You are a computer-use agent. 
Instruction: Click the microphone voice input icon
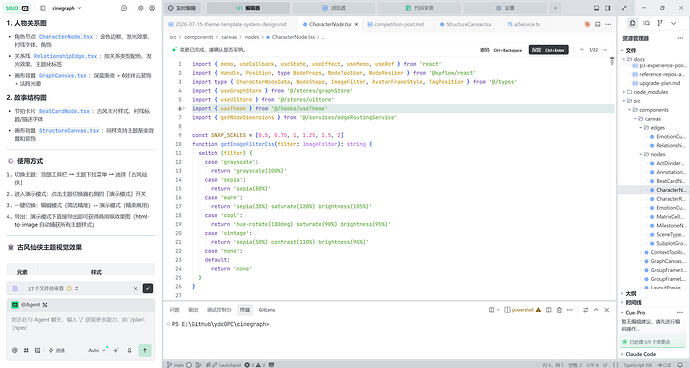(x=129, y=350)
